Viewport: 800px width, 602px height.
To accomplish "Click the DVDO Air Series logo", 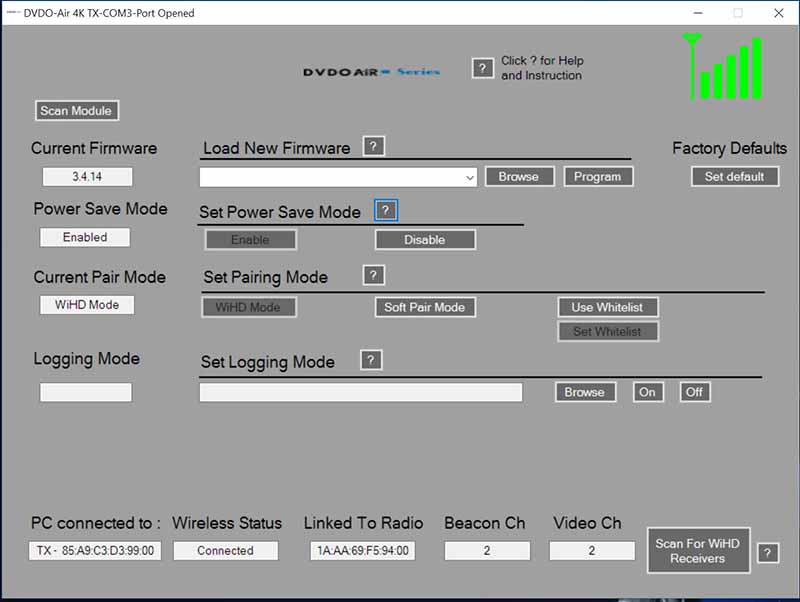I will (371, 72).
